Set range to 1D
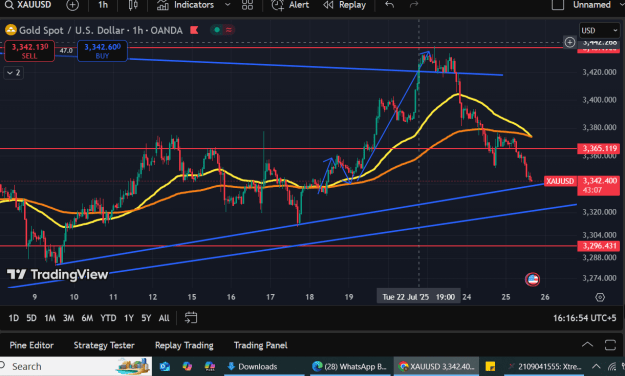The image size is (625, 376). 14,318
